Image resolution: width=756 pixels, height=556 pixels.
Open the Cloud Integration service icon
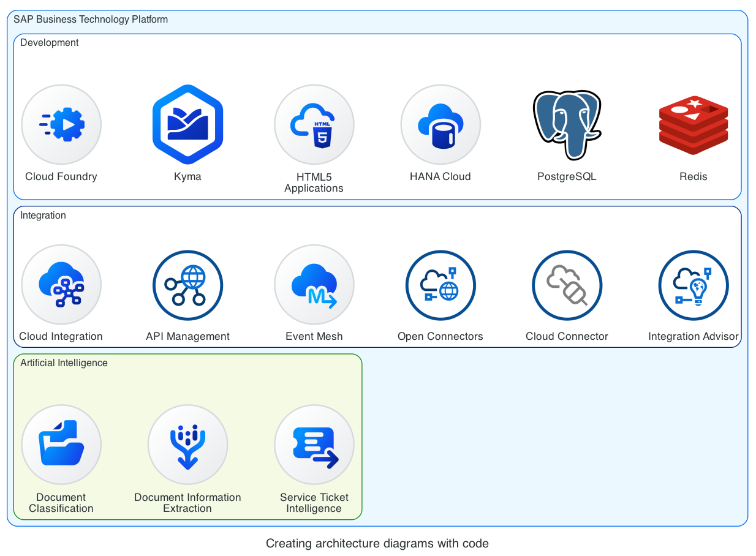(x=61, y=284)
